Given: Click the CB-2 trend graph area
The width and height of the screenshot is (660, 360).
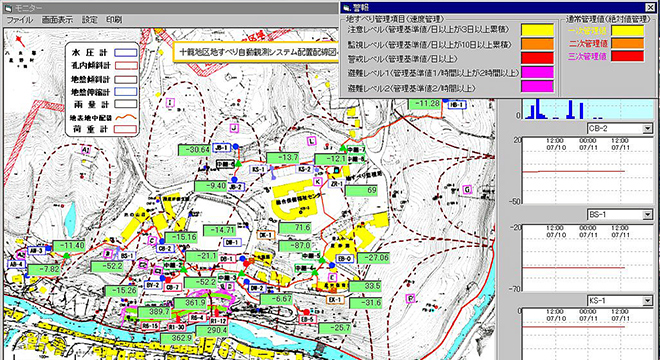Looking at the screenshot, I should pyautogui.click(x=588, y=170).
